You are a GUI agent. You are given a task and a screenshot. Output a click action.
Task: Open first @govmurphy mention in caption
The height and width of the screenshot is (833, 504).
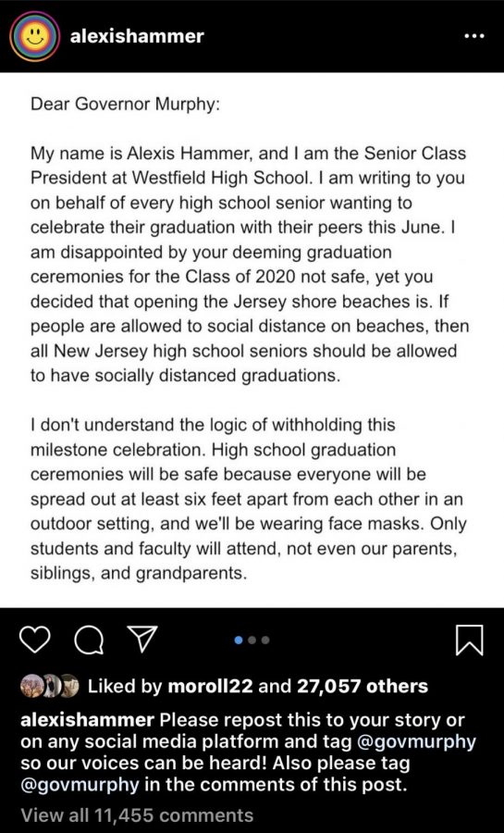click(x=413, y=741)
